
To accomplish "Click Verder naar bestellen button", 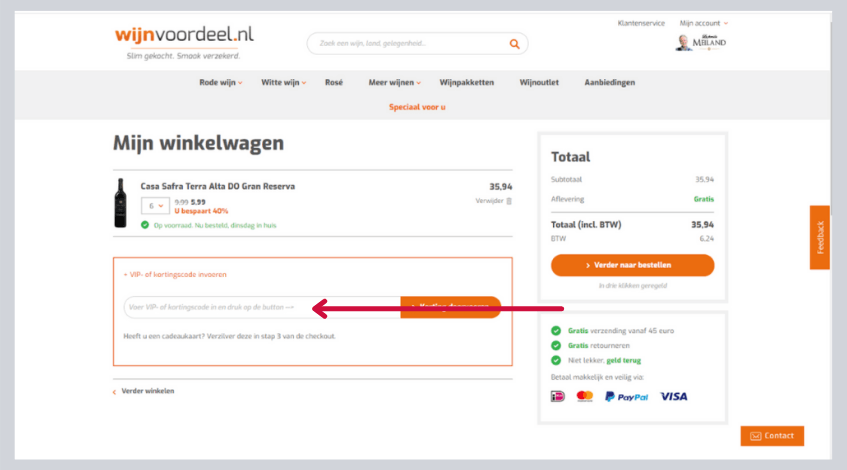I will (x=633, y=265).
